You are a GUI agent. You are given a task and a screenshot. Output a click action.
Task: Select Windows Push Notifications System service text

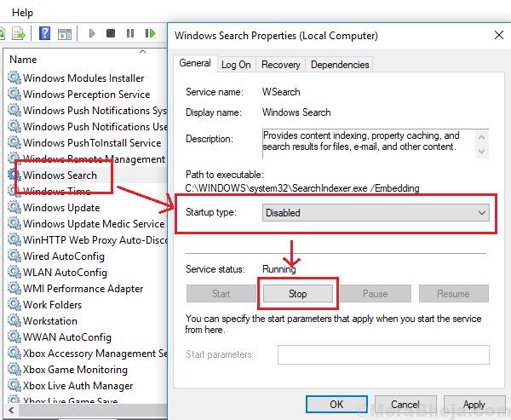point(95,111)
